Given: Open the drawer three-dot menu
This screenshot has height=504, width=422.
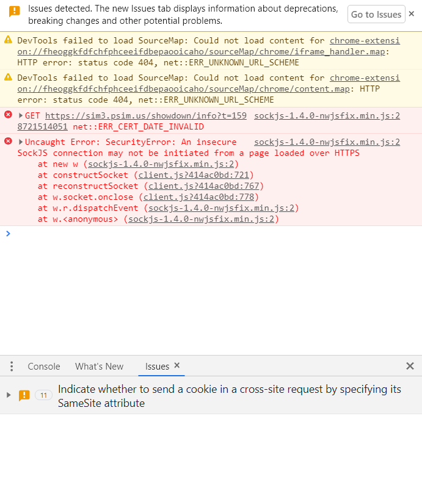Looking at the screenshot, I should 12,366.
